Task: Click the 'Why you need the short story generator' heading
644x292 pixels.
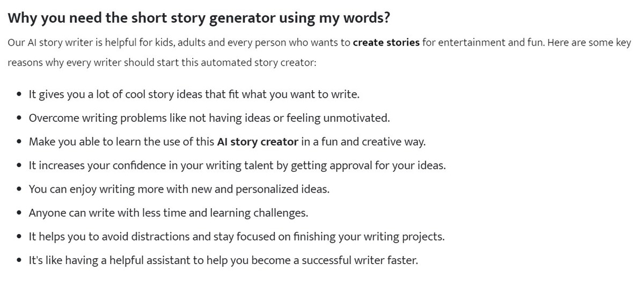Action: [199, 18]
